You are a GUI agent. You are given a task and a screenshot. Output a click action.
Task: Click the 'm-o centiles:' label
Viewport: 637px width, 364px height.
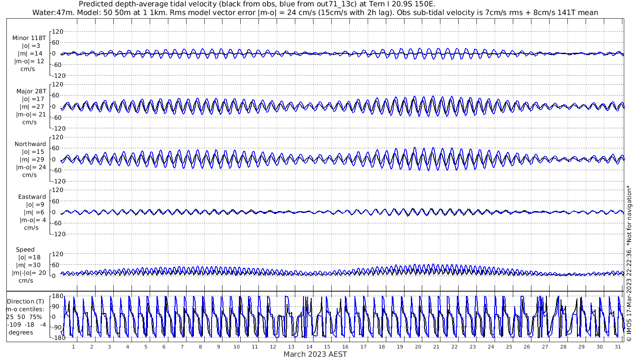tap(25, 309)
